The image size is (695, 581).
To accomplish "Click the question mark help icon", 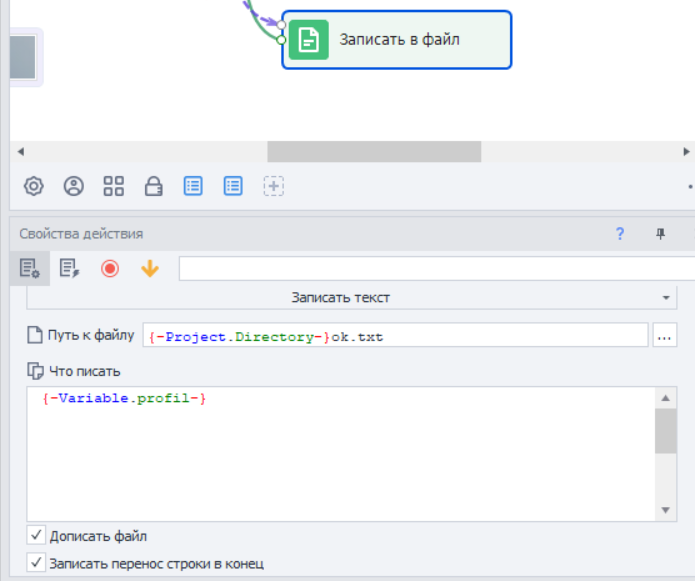I will 620,234.
